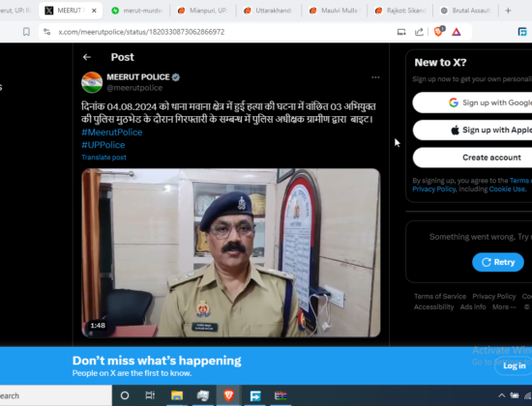
Task: Expand the More footer menu
Action: pos(504,307)
